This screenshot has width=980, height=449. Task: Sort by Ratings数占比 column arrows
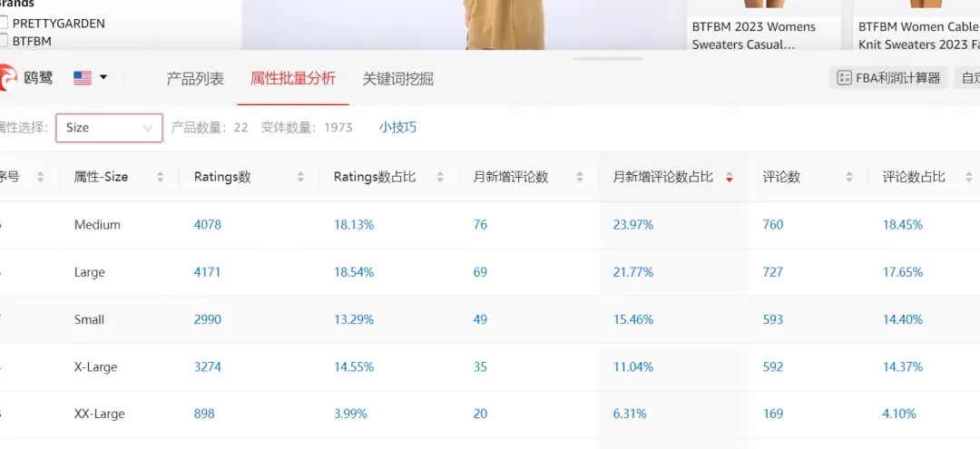click(441, 178)
